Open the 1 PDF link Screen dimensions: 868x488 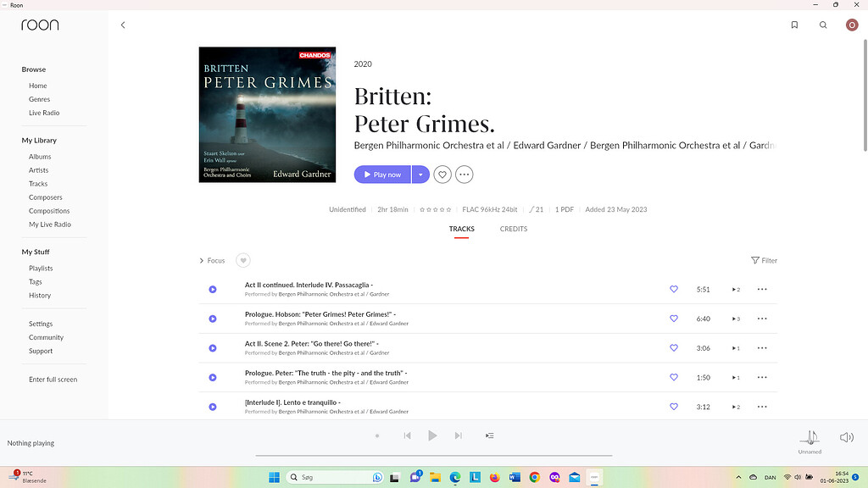(x=564, y=208)
